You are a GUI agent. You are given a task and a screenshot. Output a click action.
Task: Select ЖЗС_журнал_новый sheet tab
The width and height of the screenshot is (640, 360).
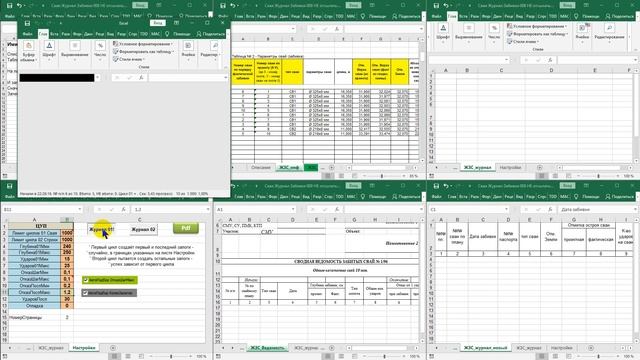coord(485,348)
